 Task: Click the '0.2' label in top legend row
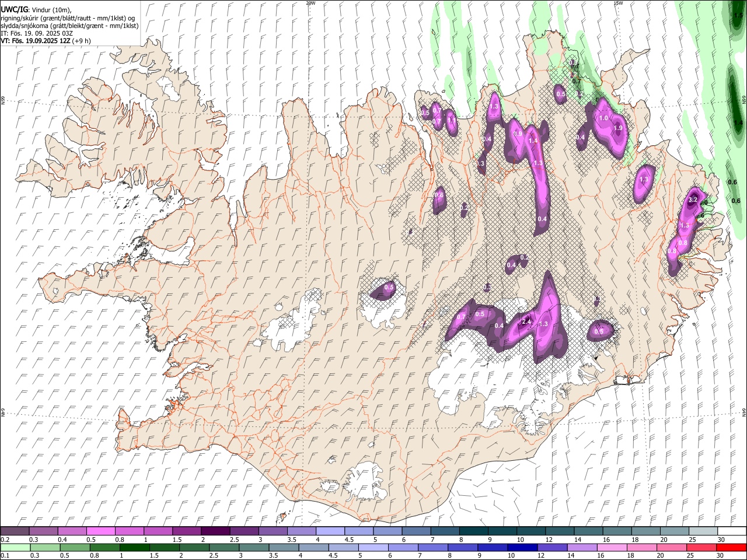(x=5, y=539)
